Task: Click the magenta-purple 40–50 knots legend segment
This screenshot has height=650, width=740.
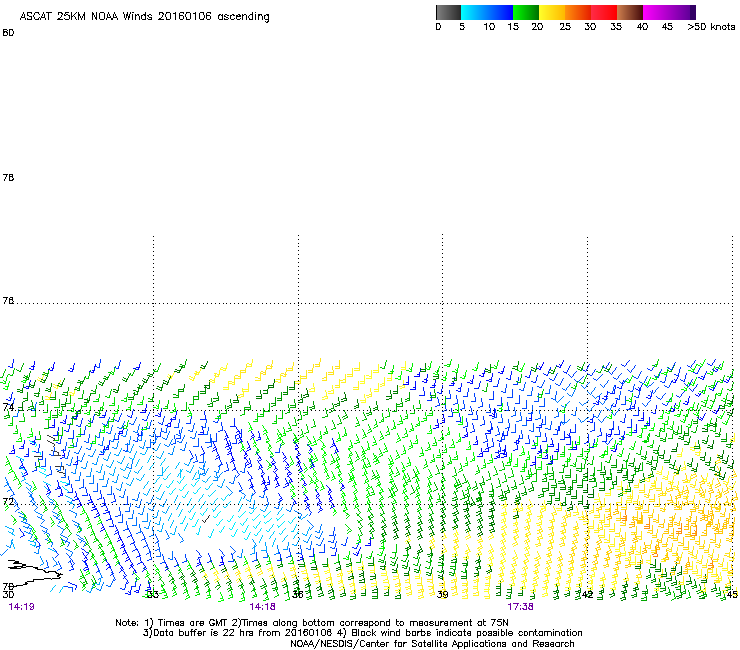Action: pyautogui.click(x=669, y=12)
